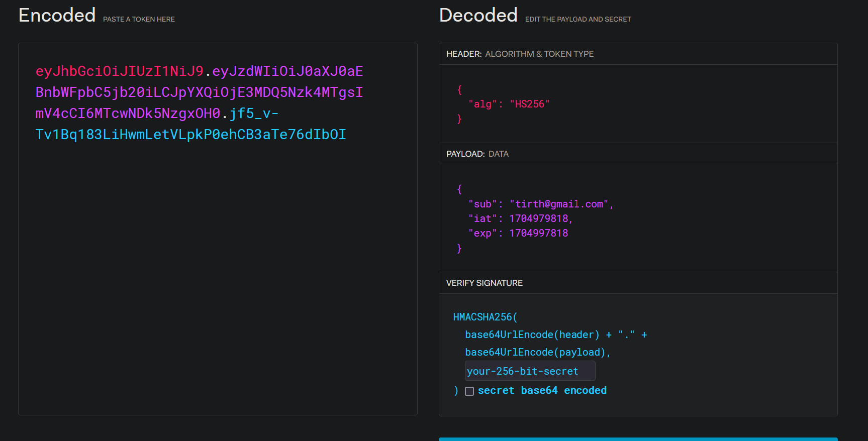Click the red header segment eyJhbGciOiJIUzI1NiJ9
The width and height of the screenshot is (868, 441).
[119, 71]
